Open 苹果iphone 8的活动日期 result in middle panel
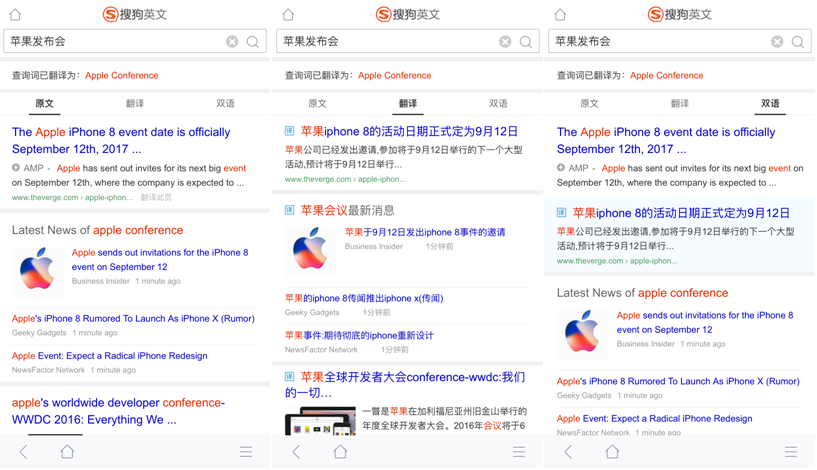Viewport: 817px width, 470px height. [x=409, y=131]
